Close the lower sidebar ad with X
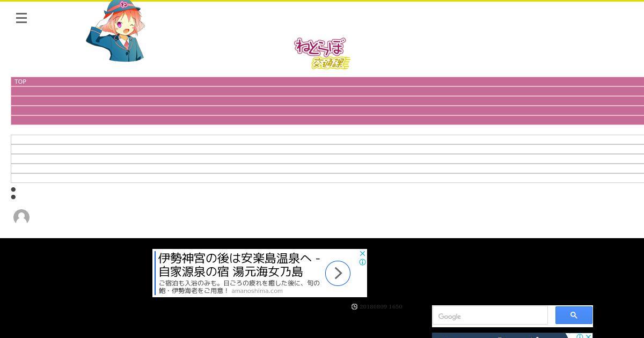644x338 pixels. coord(589,336)
